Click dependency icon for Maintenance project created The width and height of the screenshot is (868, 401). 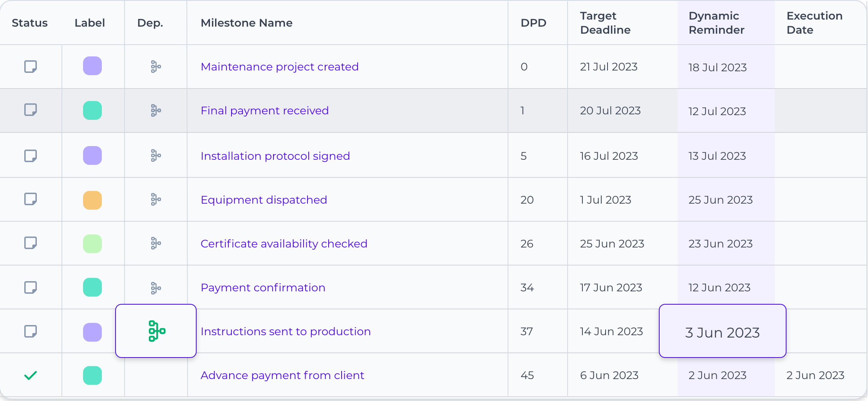coord(156,67)
